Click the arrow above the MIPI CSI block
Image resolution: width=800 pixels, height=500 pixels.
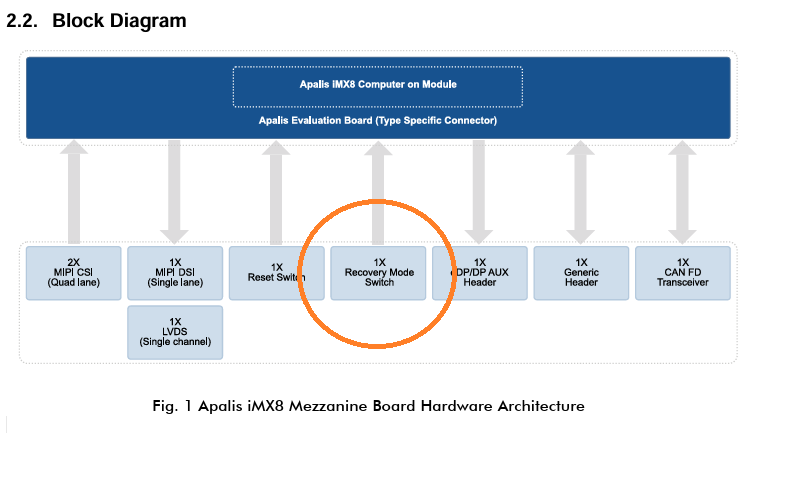(74, 192)
